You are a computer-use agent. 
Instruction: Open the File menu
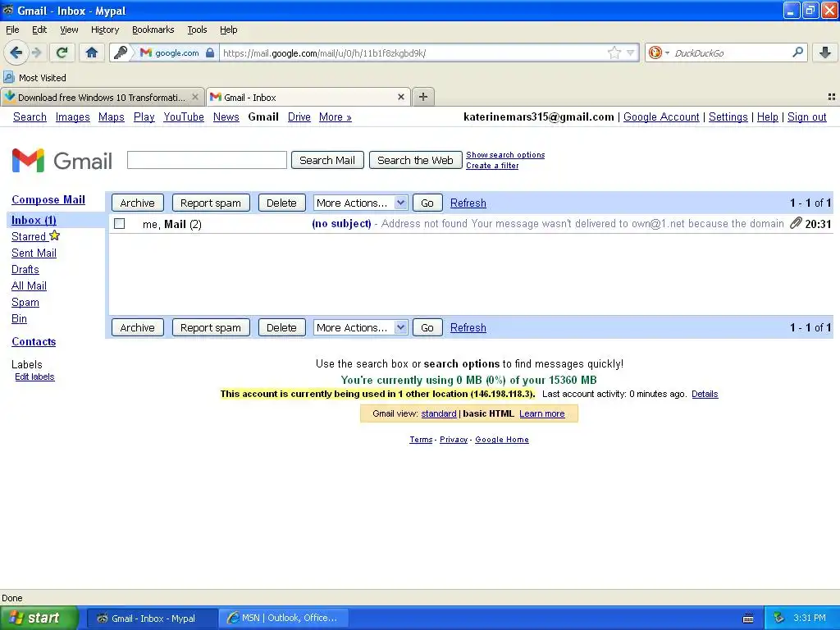[12, 30]
